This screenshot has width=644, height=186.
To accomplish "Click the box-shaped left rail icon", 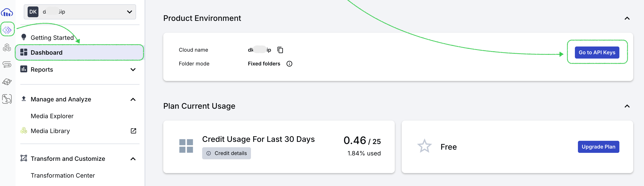I will click(x=7, y=82).
